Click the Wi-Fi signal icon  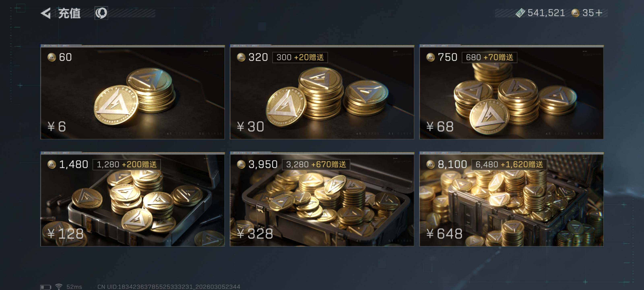59,287
